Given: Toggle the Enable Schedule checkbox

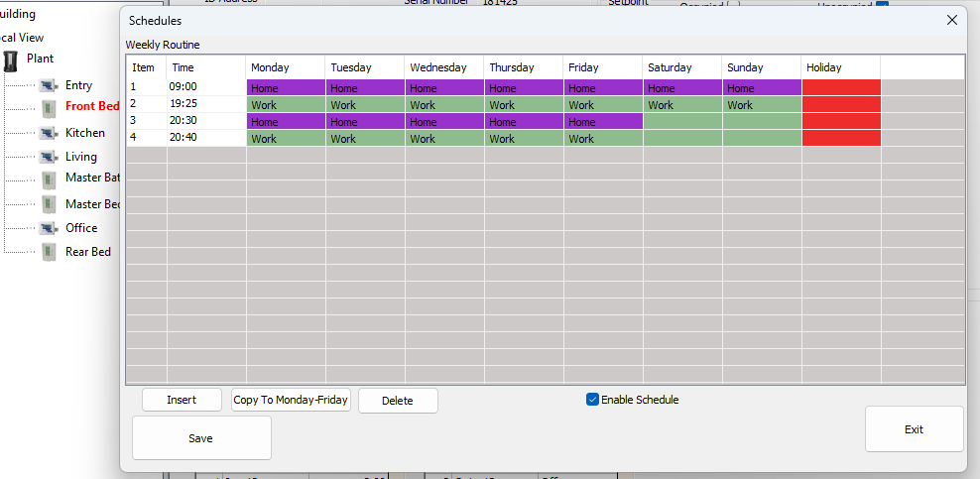Looking at the screenshot, I should 592,400.
